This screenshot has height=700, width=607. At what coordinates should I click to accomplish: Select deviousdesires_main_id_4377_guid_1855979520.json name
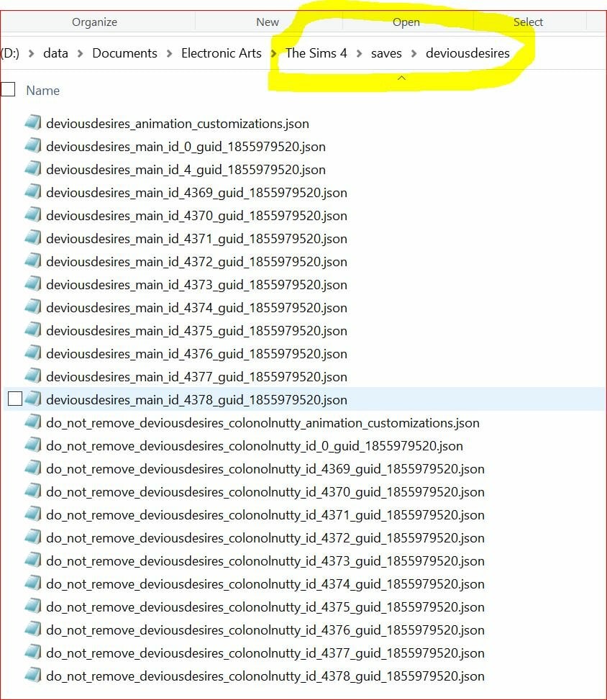tap(197, 377)
